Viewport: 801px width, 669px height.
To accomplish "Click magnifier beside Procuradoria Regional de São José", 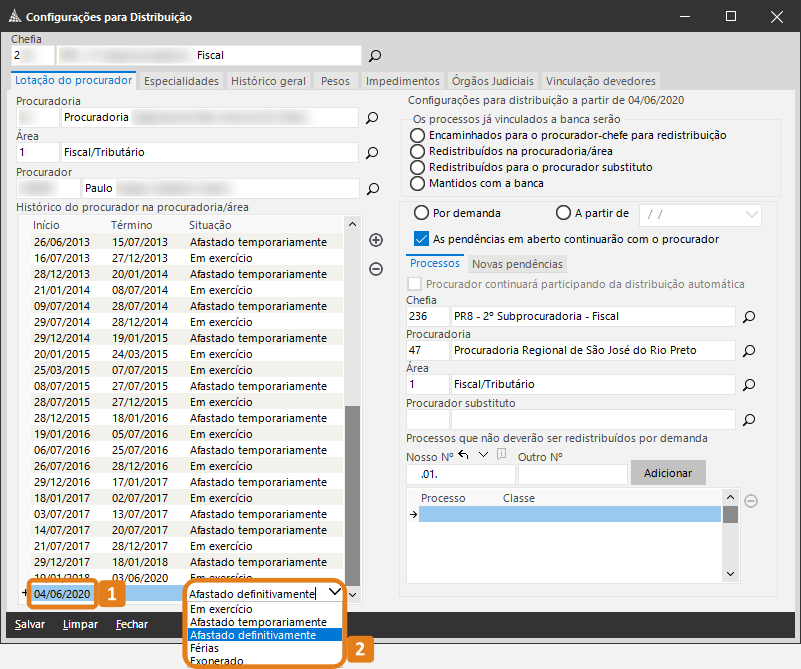I will click(748, 351).
